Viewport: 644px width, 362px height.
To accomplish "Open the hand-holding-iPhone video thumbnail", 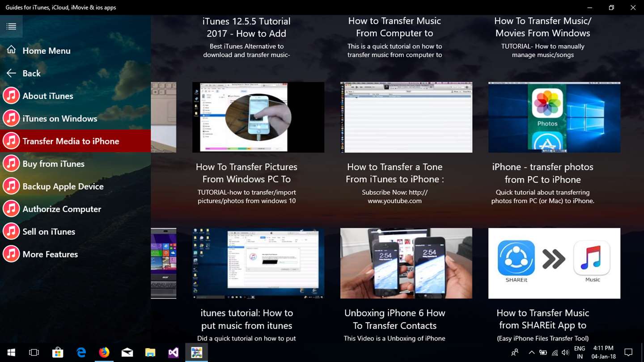I will [258, 117].
